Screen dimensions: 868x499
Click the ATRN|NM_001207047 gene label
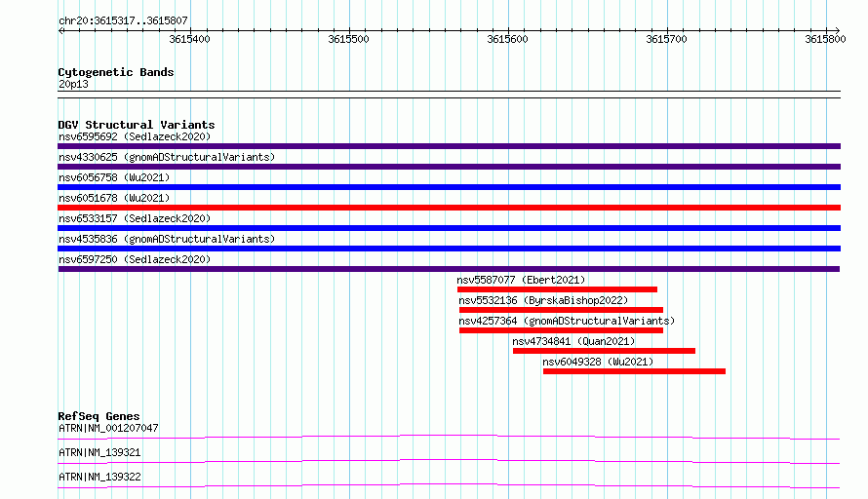pos(108,428)
